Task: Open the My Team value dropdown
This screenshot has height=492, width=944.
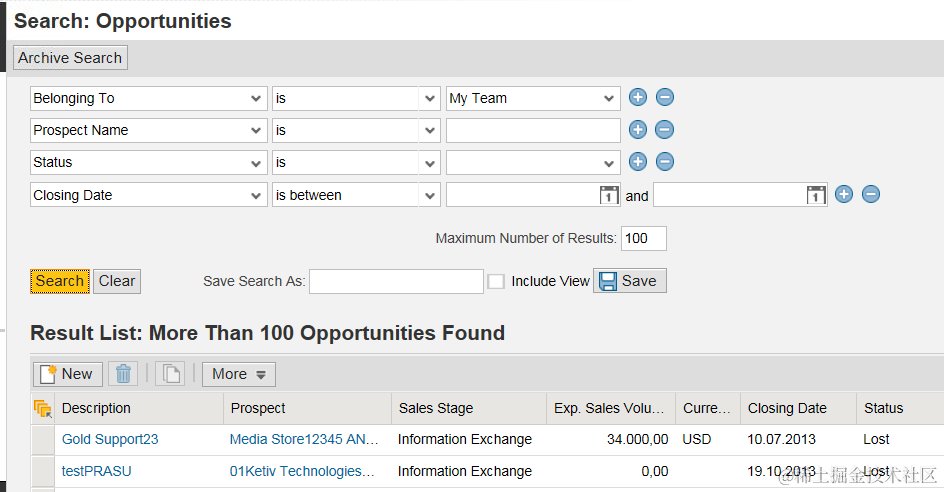Action: pos(610,98)
